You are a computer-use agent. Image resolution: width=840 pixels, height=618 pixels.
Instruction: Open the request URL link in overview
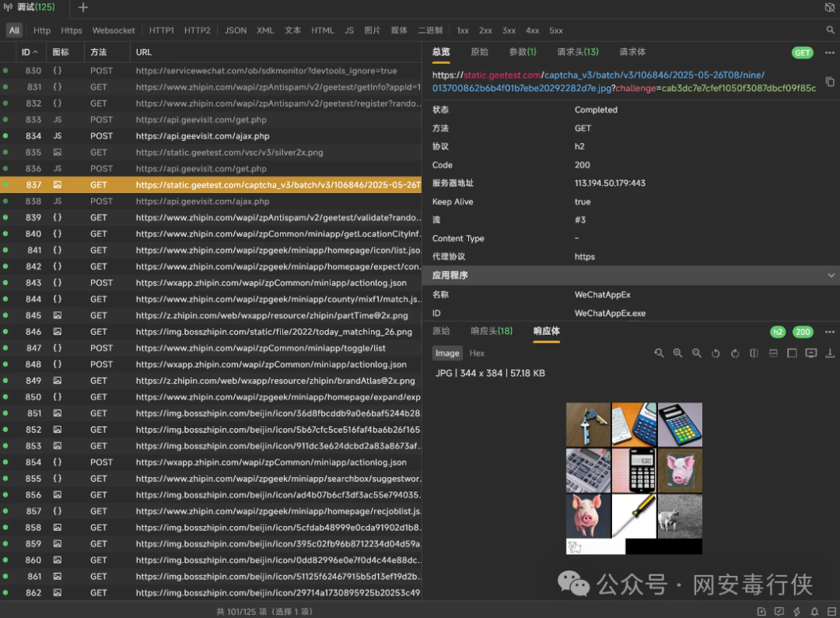624,82
